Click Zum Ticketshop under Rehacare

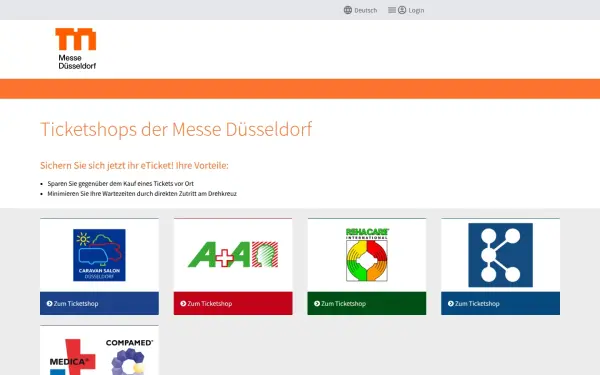coord(367,303)
